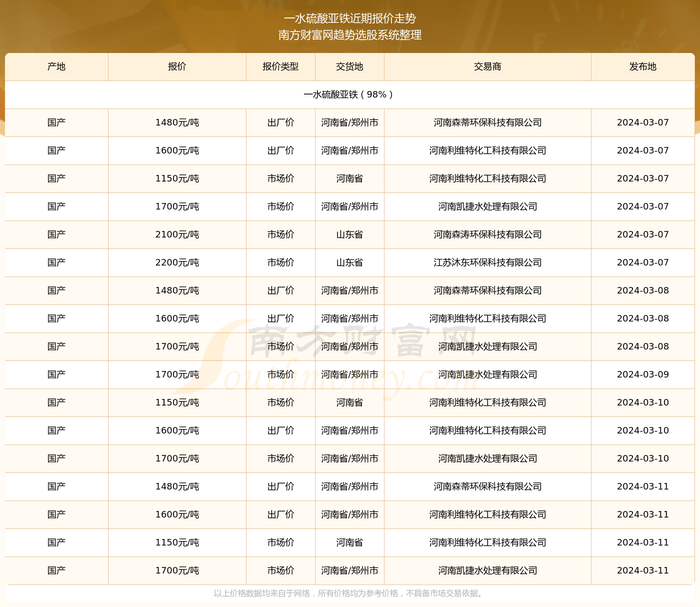Click 河南凯捷水处理有限公司 in the 2024-03-09 row

click(487, 374)
